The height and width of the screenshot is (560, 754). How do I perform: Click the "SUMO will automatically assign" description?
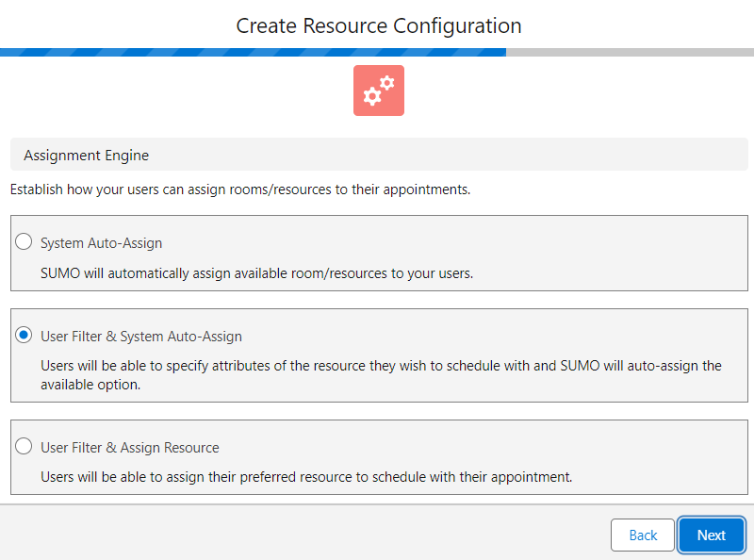[256, 273]
